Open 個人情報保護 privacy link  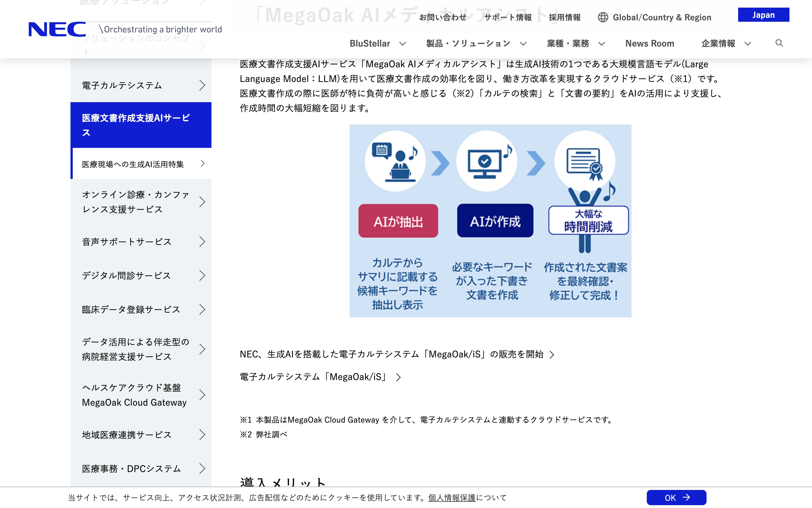[452, 498]
